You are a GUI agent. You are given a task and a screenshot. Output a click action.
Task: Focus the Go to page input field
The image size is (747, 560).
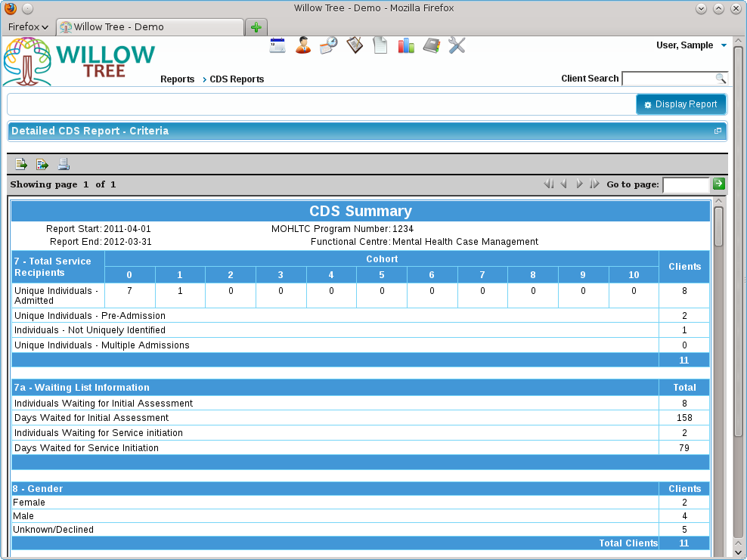coord(686,184)
